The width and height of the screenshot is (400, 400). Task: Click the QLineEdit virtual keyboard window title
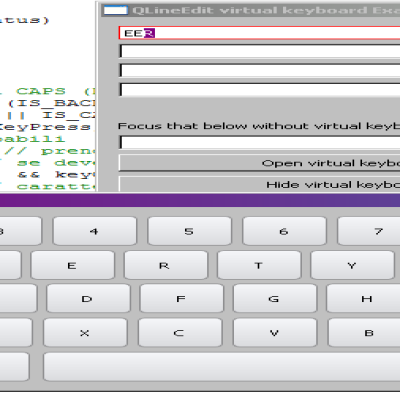click(266, 10)
